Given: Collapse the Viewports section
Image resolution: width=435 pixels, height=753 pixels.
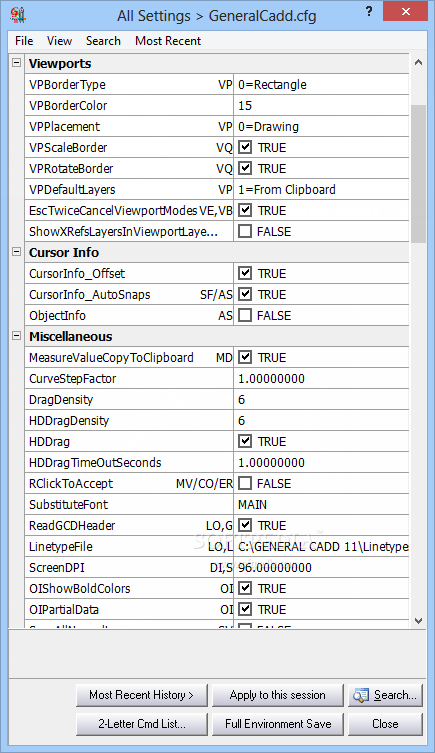Looking at the screenshot, I should [x=16, y=62].
